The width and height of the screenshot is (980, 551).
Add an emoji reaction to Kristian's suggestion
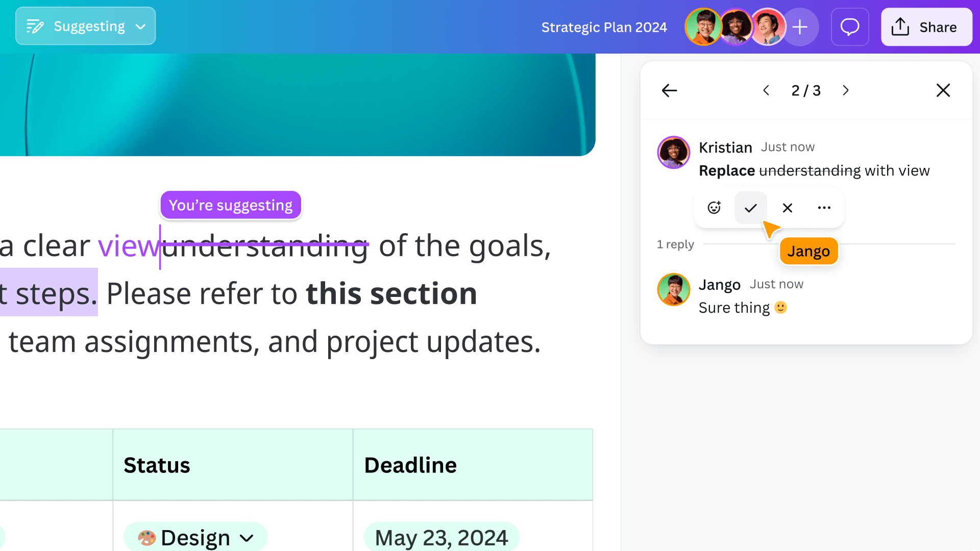(714, 208)
